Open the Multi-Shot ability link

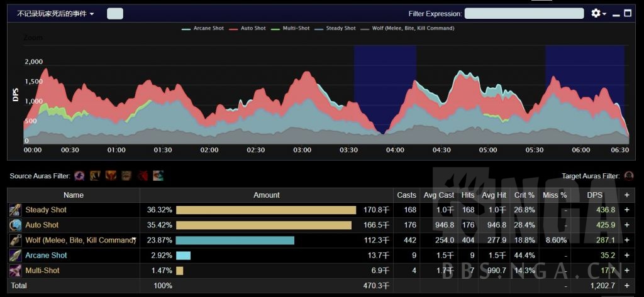(42, 271)
